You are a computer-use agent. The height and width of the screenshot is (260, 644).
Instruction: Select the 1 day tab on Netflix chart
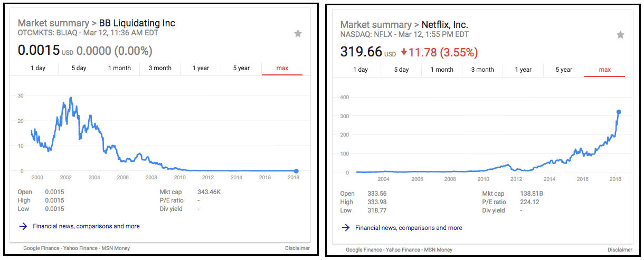coord(361,70)
